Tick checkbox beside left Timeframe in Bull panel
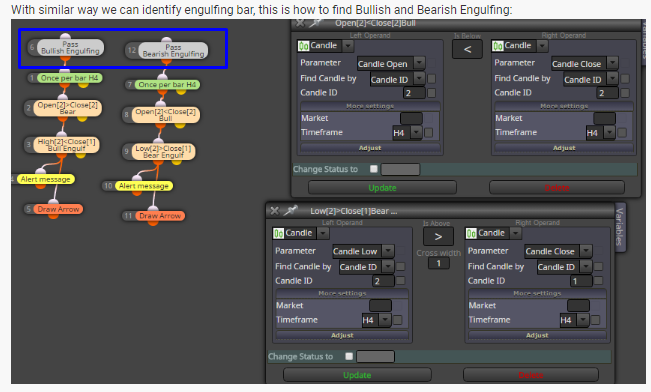This screenshot has width=651, height=392. (x=428, y=132)
